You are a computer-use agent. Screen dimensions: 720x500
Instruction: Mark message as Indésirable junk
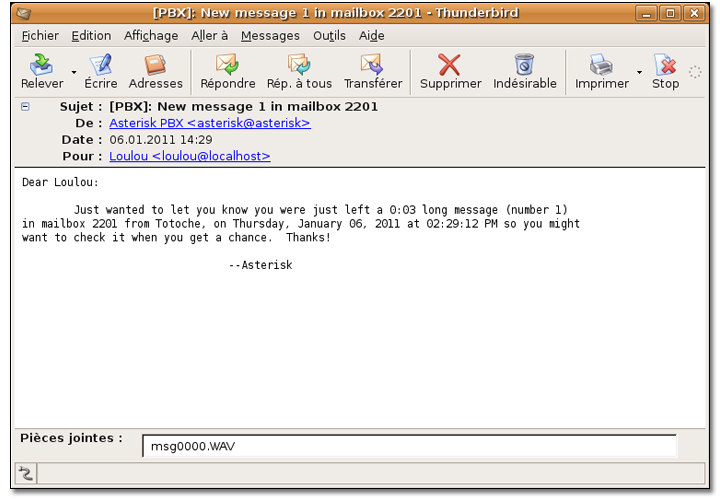pos(524,65)
